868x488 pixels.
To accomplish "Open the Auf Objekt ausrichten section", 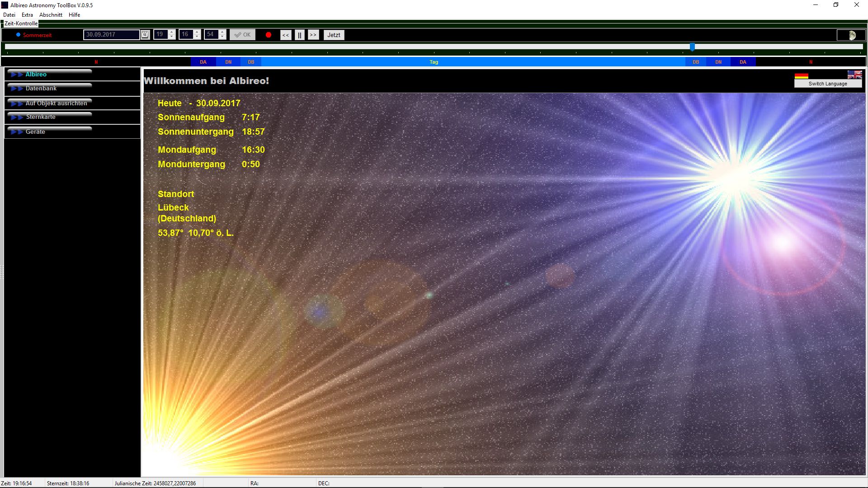I will (x=72, y=103).
